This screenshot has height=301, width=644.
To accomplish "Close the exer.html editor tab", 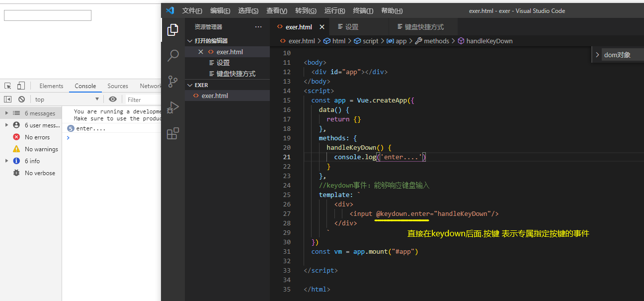I will point(322,27).
